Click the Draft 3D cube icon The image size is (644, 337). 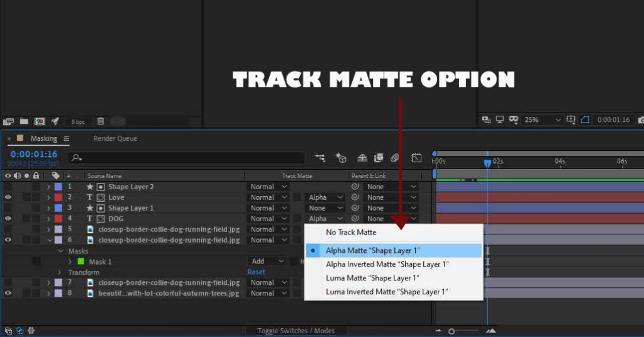point(341,158)
